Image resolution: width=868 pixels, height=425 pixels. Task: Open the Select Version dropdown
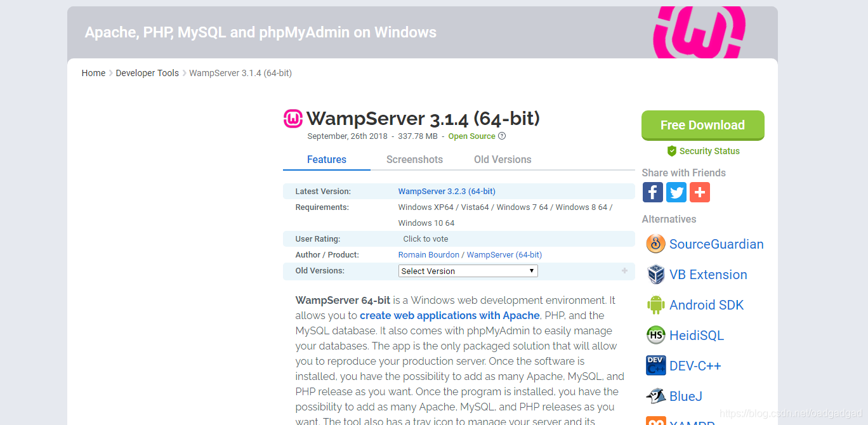[x=468, y=271]
